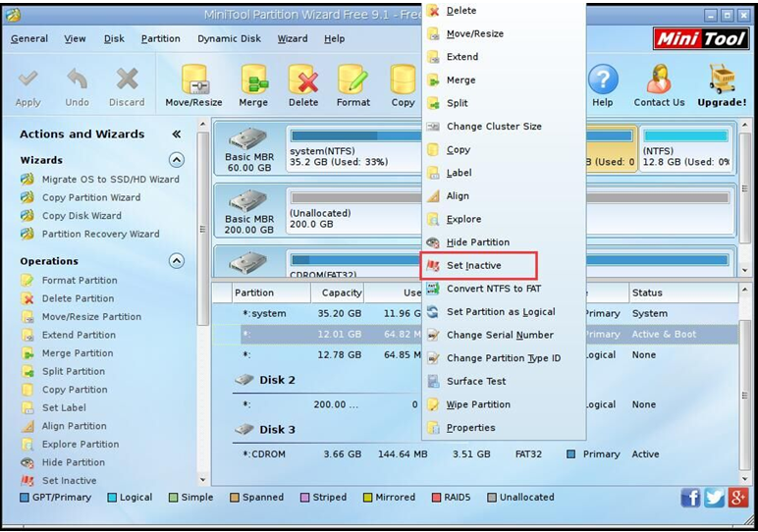
Task: Select the Merge toolbar icon
Action: [253, 79]
